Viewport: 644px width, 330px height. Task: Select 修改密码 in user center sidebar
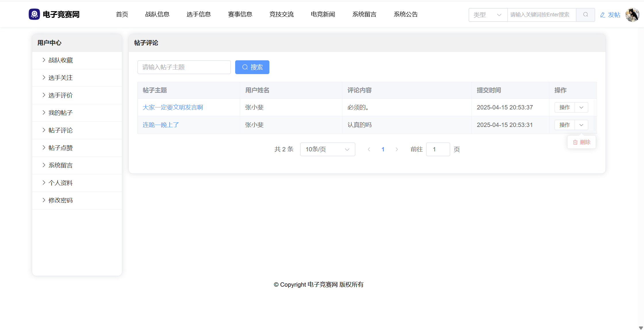coord(60,200)
